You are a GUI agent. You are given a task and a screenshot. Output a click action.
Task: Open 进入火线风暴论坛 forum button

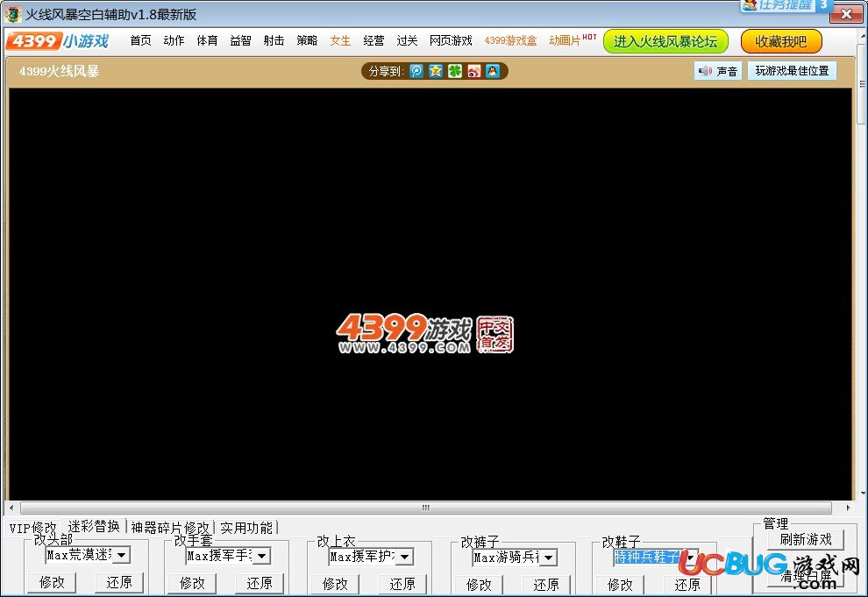click(x=665, y=41)
